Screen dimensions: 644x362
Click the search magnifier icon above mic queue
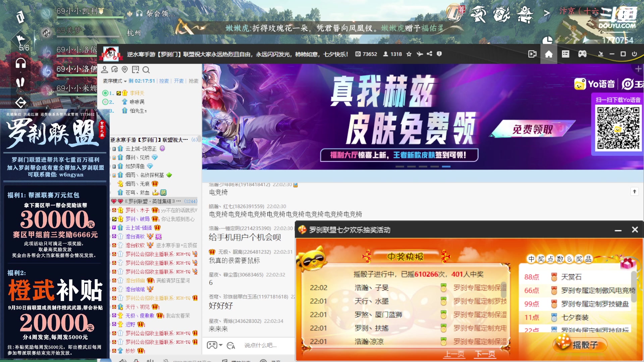pyautogui.click(x=146, y=69)
